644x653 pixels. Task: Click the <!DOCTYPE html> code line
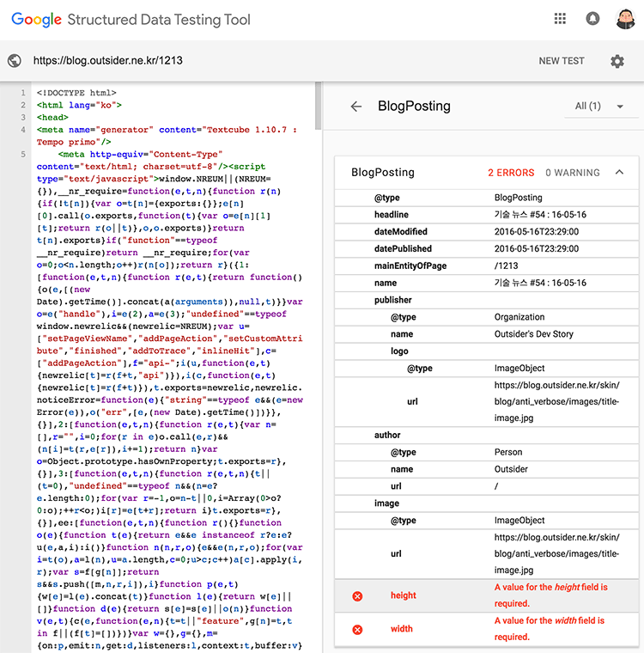[76, 93]
